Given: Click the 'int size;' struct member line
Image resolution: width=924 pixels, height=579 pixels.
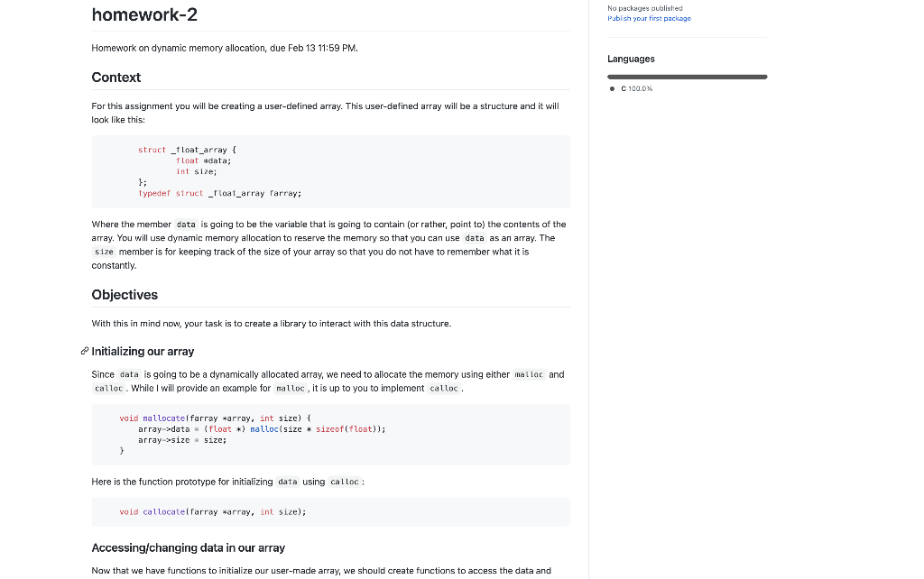Looking at the screenshot, I should 196,171.
